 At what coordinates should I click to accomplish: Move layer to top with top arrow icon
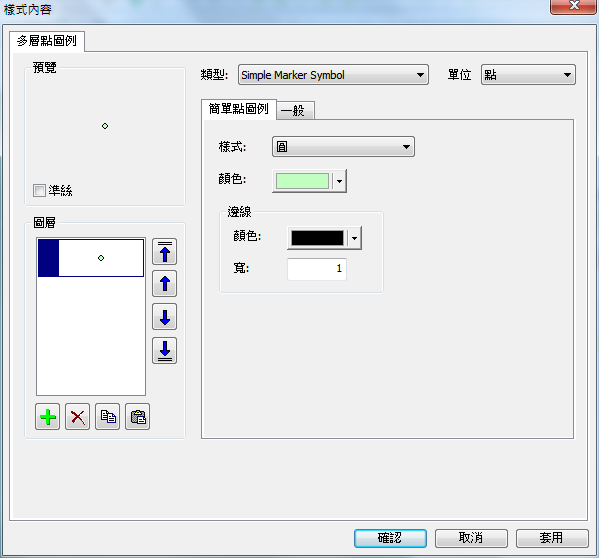click(x=164, y=252)
